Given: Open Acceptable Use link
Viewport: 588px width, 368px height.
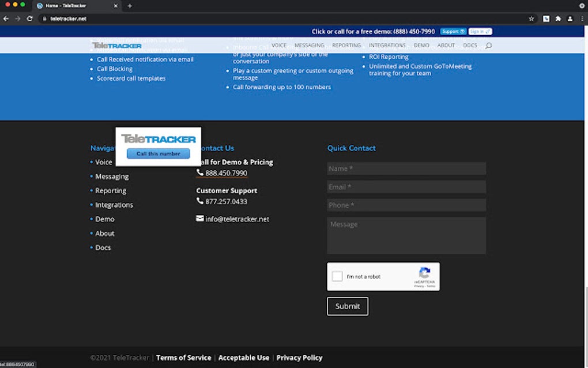Looking at the screenshot, I should tap(244, 358).
